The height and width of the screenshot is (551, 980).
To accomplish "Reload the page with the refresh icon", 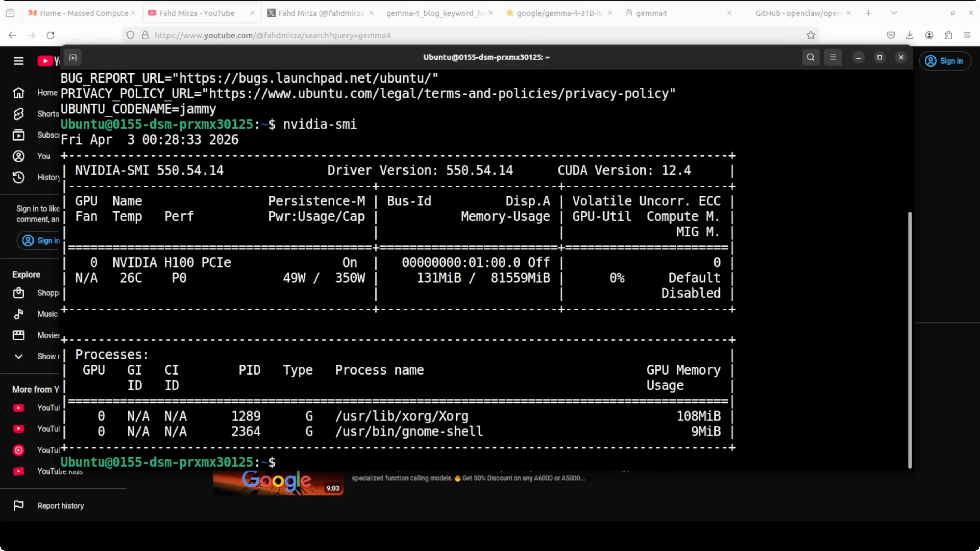I will point(50,35).
